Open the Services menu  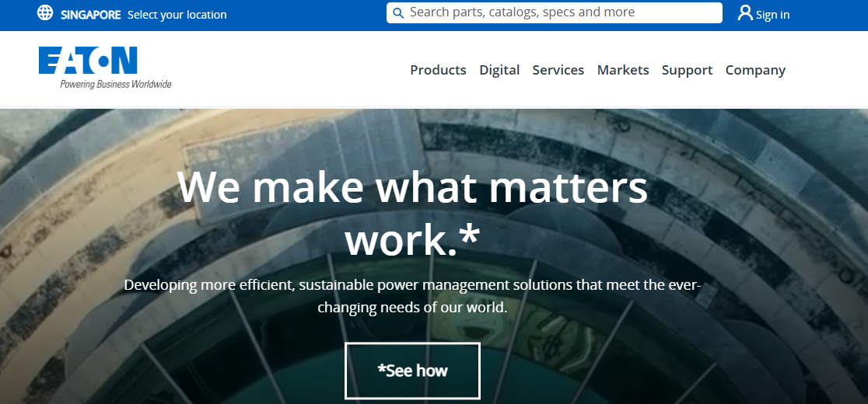pos(558,70)
